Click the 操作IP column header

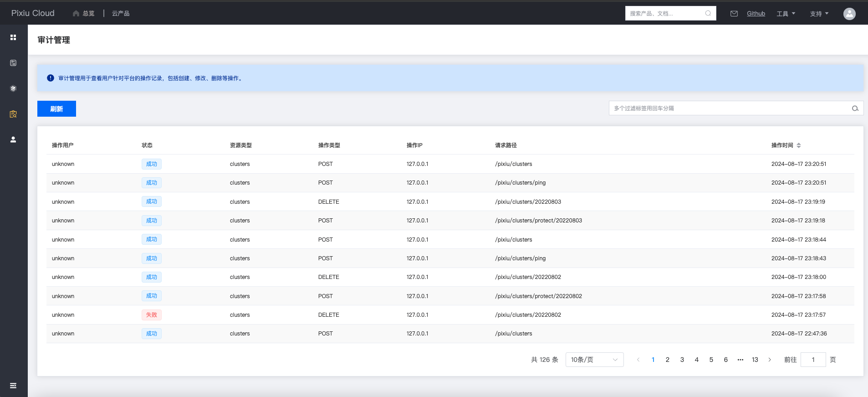coord(414,145)
